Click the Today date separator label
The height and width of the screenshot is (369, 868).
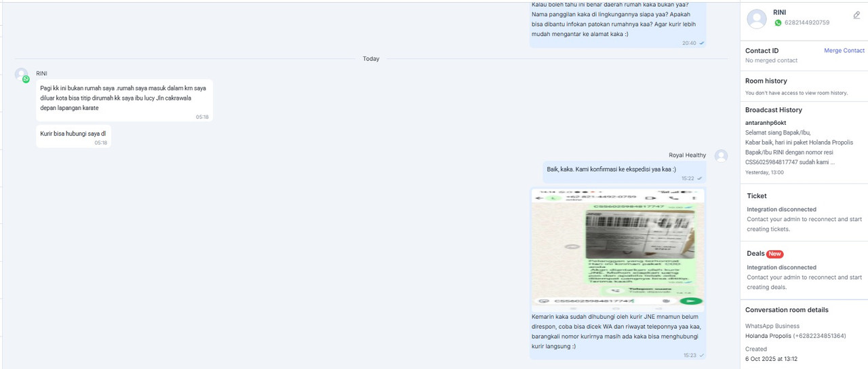pos(371,59)
